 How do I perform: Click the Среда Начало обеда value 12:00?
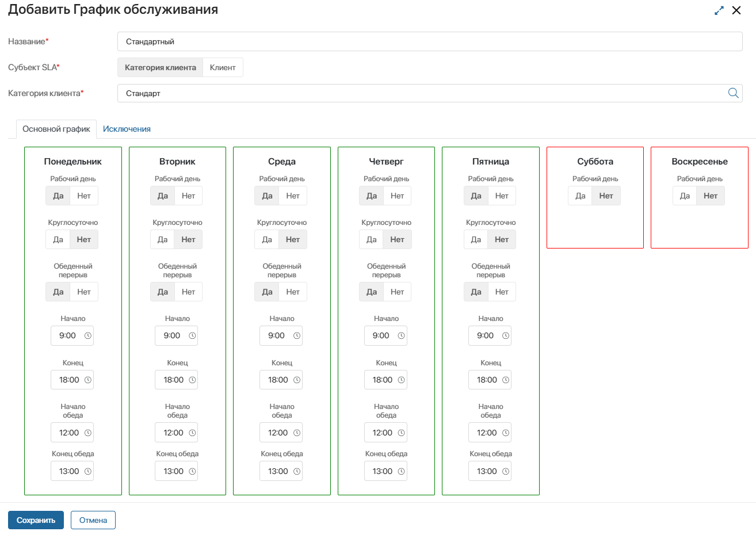point(278,433)
